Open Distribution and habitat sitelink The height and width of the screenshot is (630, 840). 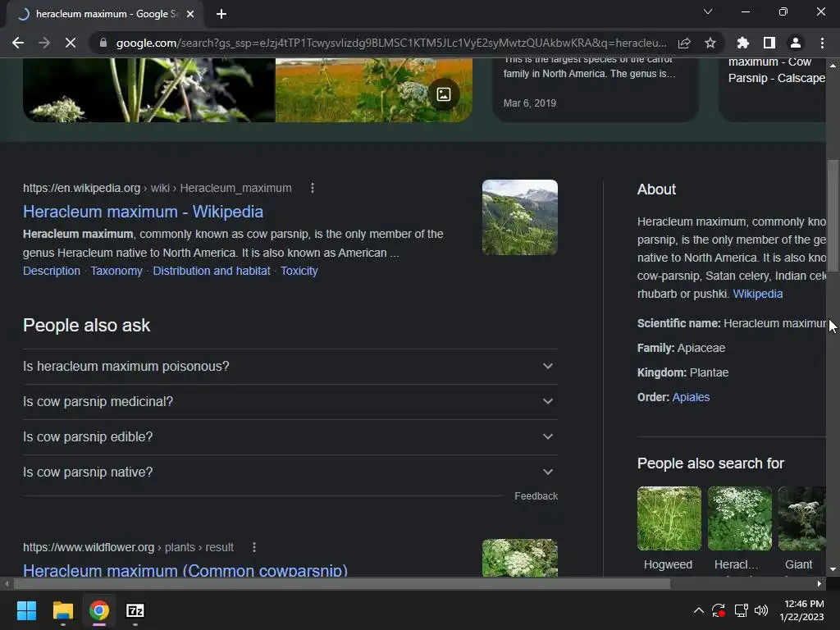pos(212,271)
